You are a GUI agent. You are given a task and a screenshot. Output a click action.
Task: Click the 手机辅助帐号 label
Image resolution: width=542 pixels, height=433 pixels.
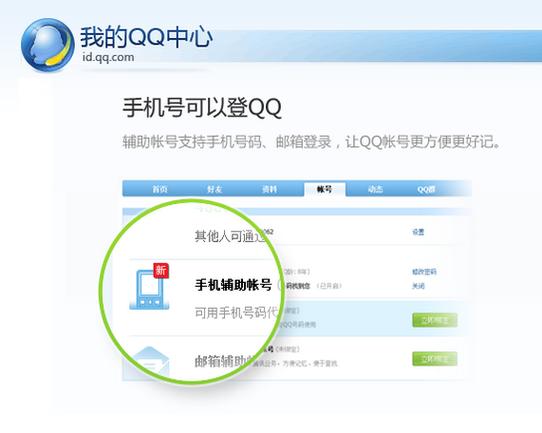click(x=233, y=285)
